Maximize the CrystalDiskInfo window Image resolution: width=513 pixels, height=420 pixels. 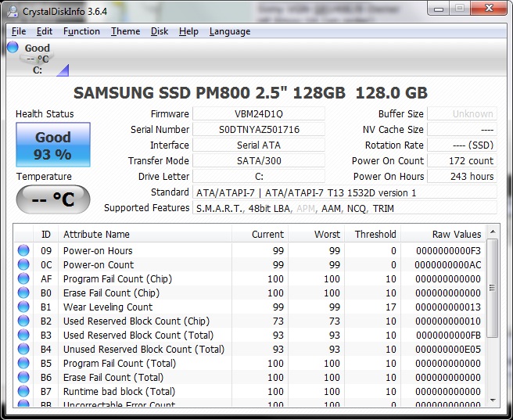click(x=460, y=9)
